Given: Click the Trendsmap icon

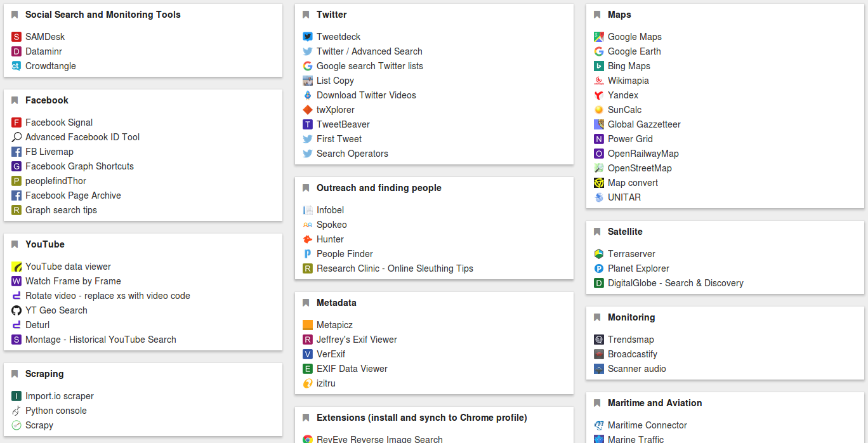Looking at the screenshot, I should click(x=599, y=340).
